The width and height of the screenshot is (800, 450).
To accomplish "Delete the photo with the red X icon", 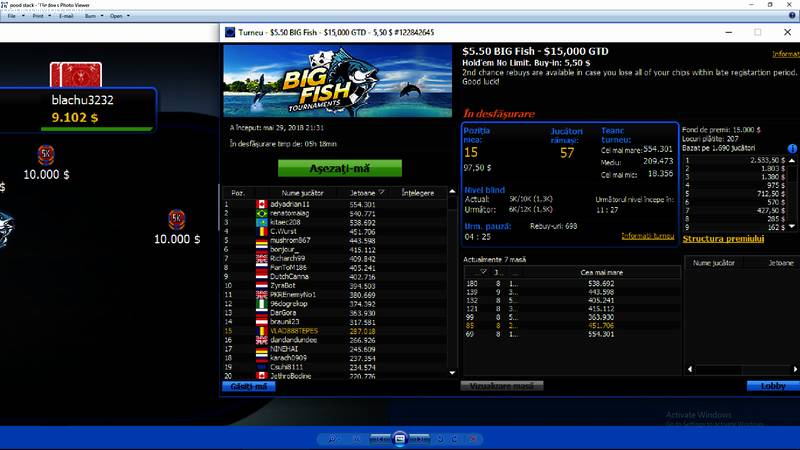I will pyautogui.click(x=473, y=439).
